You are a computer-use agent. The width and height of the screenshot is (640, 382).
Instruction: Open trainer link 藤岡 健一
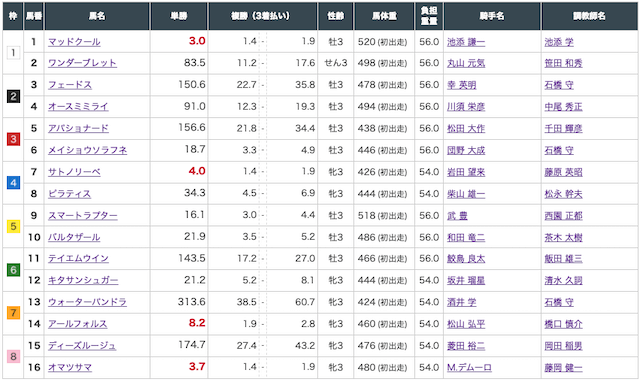tap(563, 367)
